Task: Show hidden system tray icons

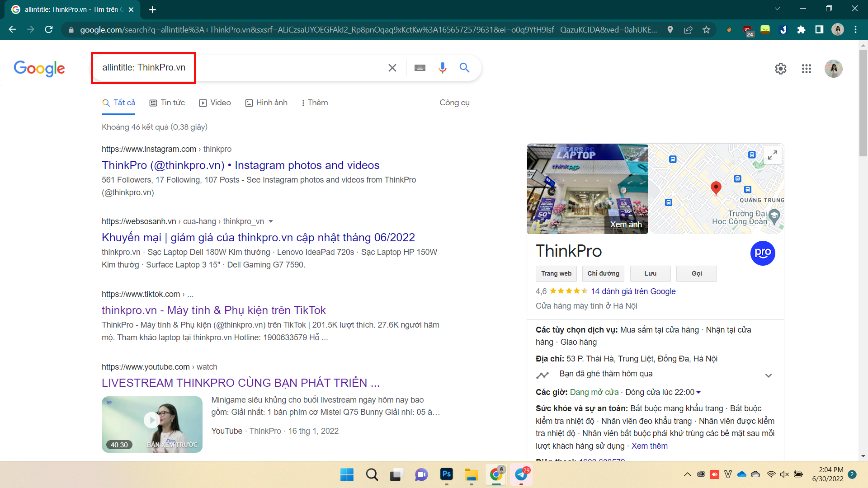Action: coord(687,474)
